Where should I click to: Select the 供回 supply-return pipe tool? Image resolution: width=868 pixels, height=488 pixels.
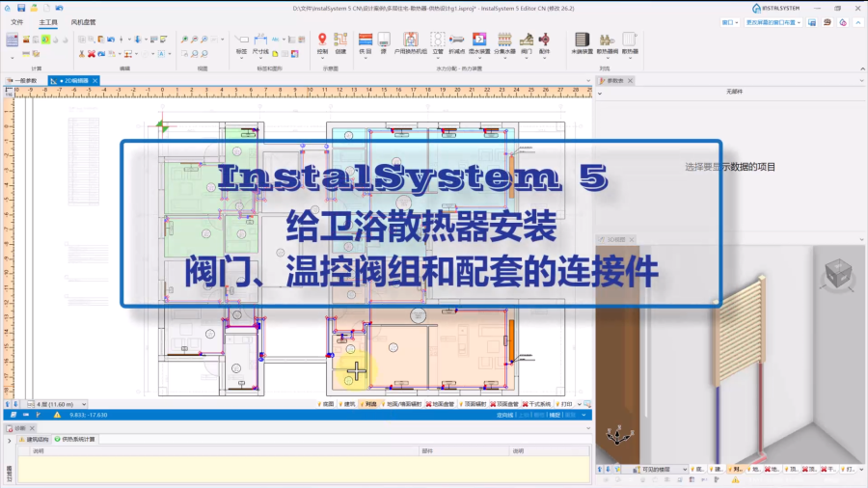coord(366,43)
